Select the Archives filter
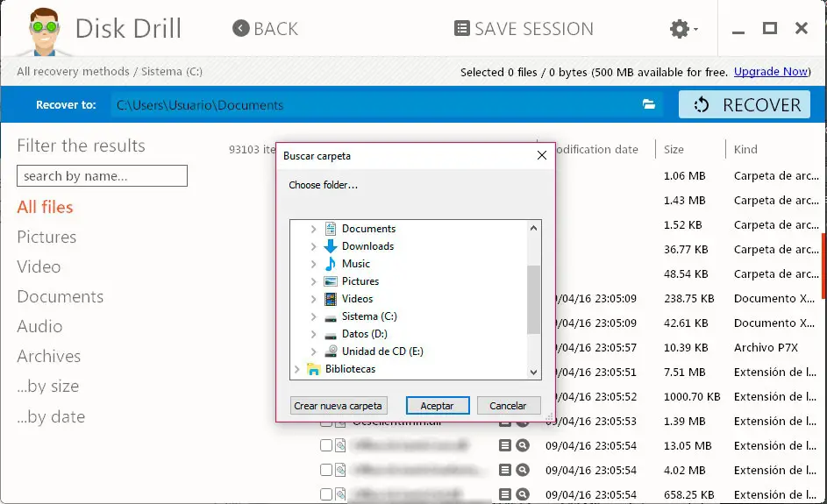827x504 pixels. (48, 357)
